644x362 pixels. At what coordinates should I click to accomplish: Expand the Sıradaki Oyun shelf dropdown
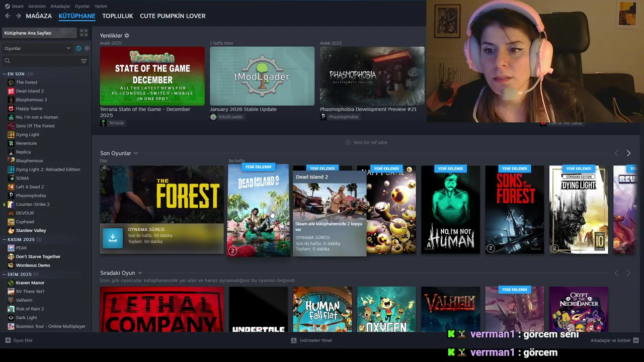pyautogui.click(x=140, y=273)
